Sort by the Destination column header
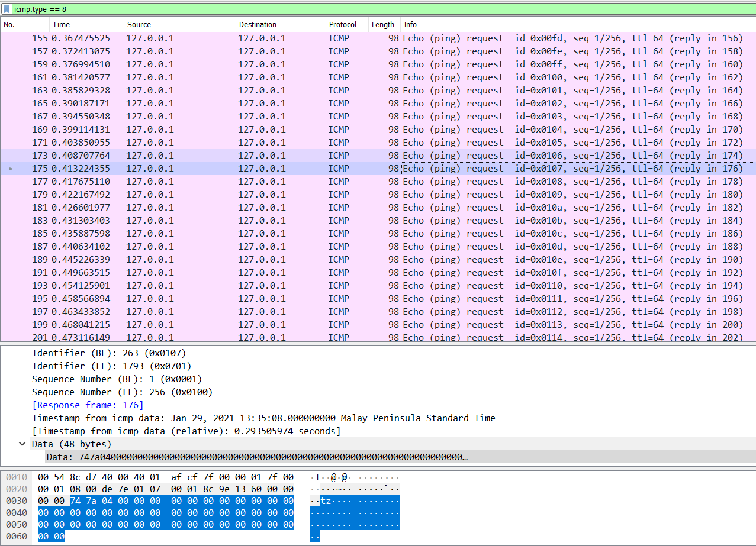 tap(281, 24)
